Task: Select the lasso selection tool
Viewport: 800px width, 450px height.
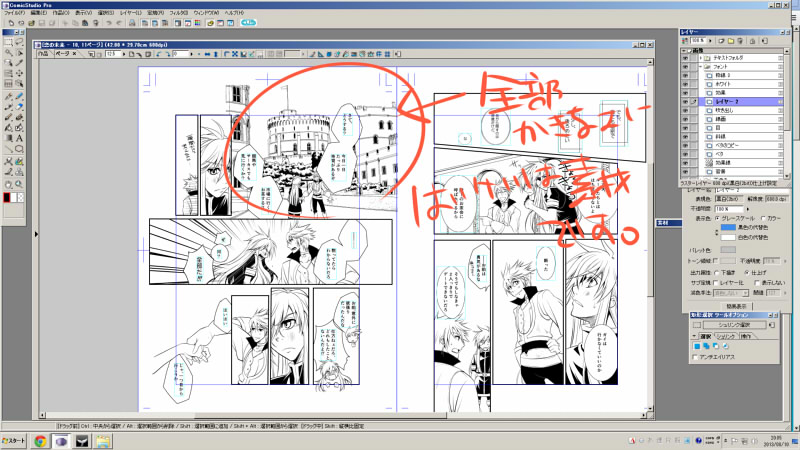Action: click(19, 42)
